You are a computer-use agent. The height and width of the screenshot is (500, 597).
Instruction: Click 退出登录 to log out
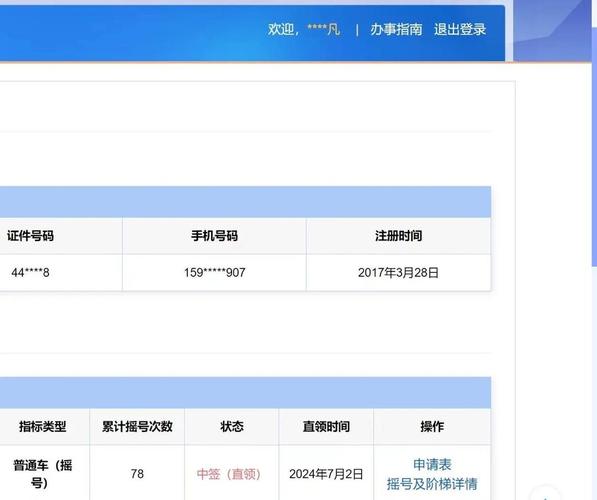click(460, 29)
